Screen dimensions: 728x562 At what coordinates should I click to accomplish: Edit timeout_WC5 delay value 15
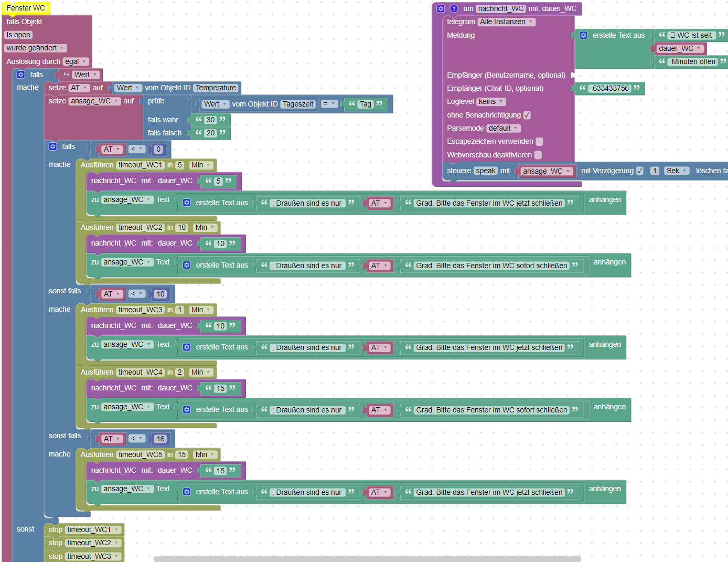click(x=181, y=454)
